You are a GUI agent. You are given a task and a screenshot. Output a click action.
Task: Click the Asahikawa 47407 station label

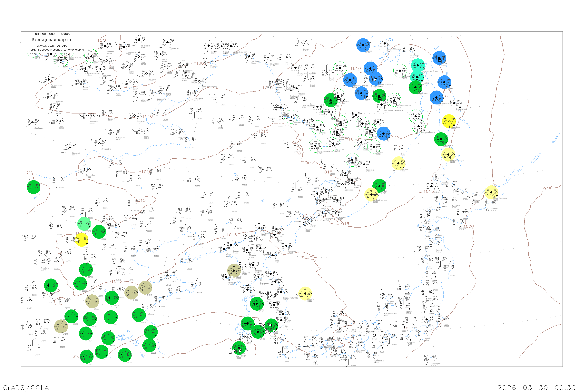[456, 206]
